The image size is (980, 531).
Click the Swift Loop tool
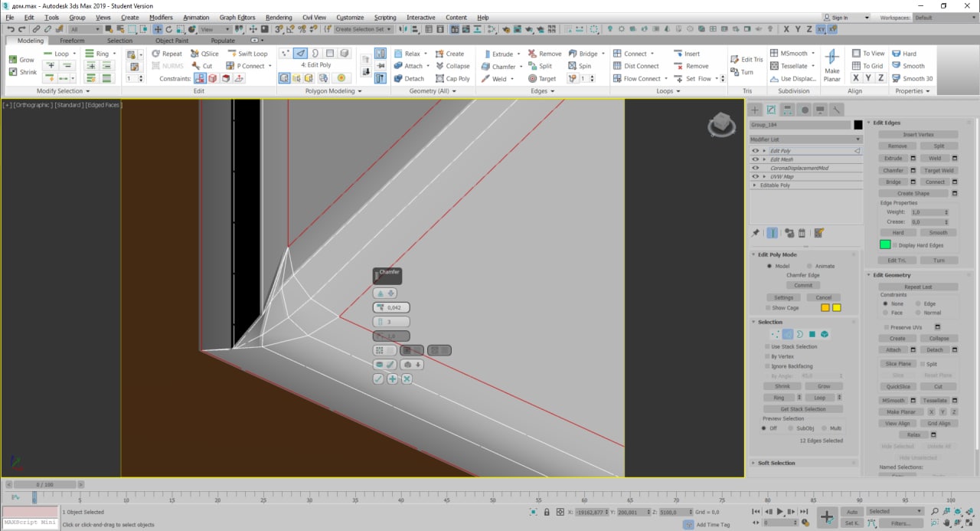pyautogui.click(x=247, y=54)
